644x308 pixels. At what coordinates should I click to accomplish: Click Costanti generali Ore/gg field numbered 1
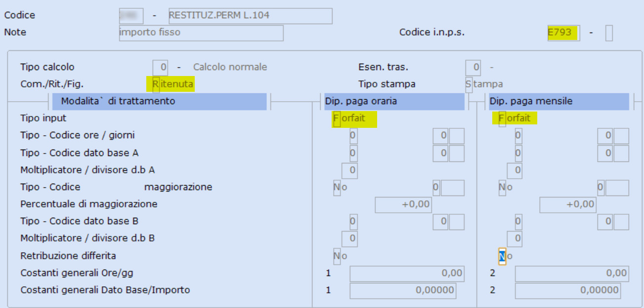point(407,273)
